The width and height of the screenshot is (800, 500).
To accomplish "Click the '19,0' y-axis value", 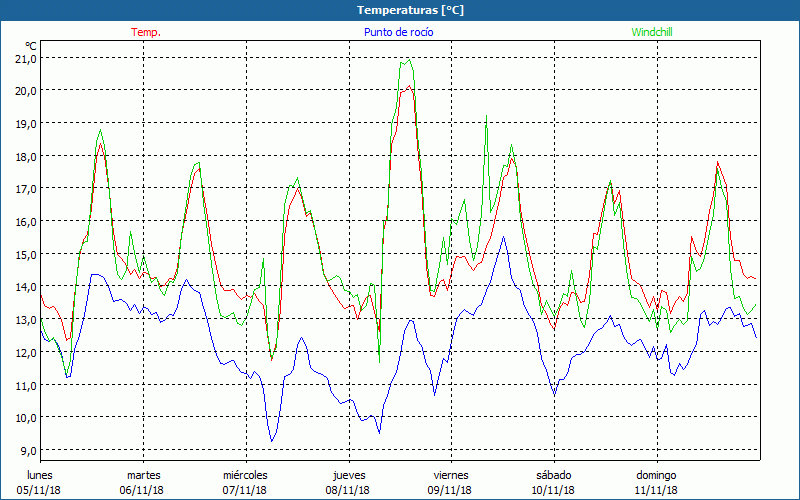I will coord(26,124).
